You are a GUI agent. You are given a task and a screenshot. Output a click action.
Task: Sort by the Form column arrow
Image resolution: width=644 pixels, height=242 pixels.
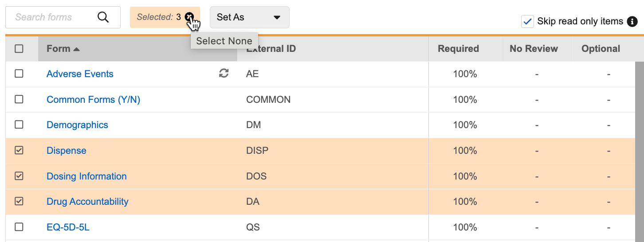point(76,49)
